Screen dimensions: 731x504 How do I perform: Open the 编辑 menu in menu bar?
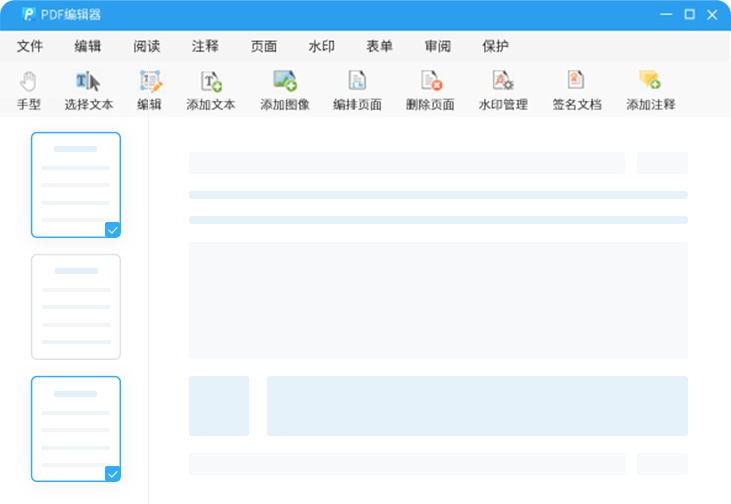pyautogui.click(x=88, y=46)
